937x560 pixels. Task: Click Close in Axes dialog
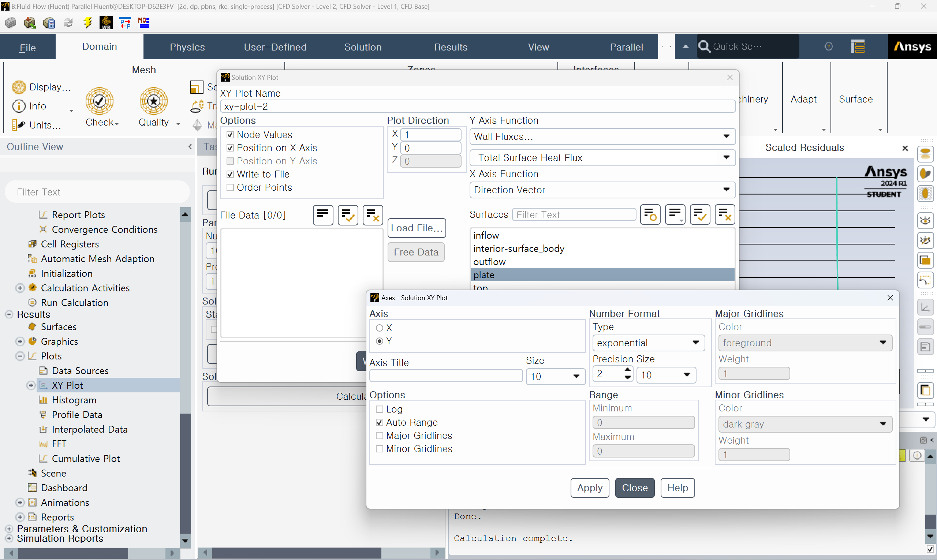click(x=635, y=488)
